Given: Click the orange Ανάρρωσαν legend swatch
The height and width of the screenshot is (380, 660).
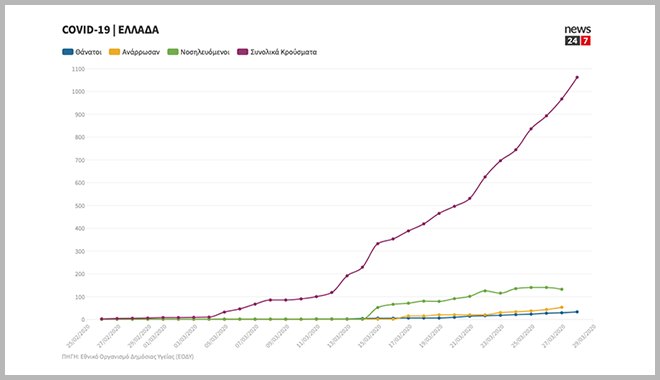Looking at the screenshot, I should click(114, 52).
